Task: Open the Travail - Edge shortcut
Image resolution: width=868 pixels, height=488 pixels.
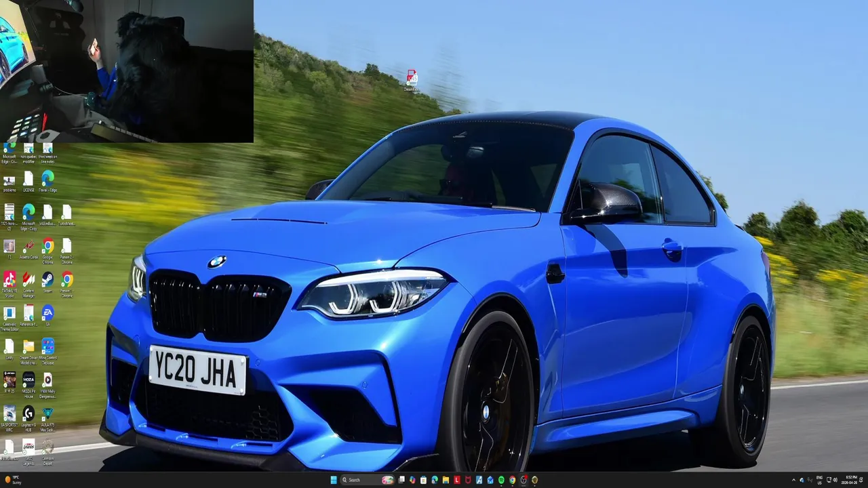Action: [x=47, y=182]
